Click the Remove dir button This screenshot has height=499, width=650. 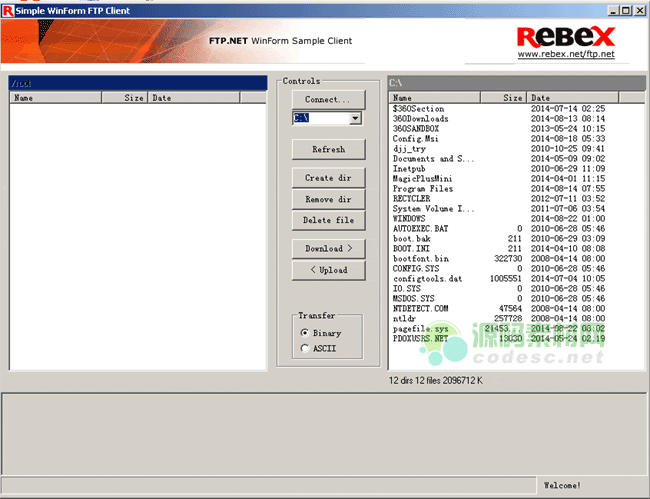(328, 199)
